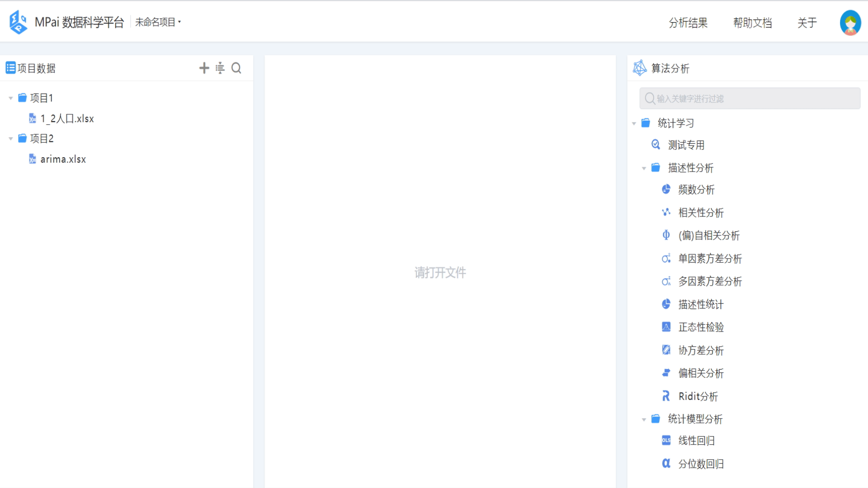Open the 1_2人口.xlsx file
Image resolution: width=868 pixels, height=488 pixels.
pyautogui.click(x=68, y=118)
